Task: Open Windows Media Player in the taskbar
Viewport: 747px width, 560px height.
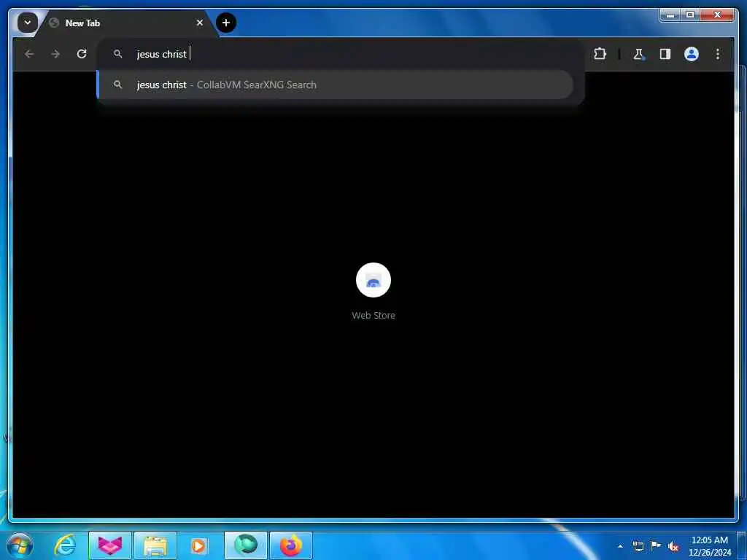Action: coord(198,545)
